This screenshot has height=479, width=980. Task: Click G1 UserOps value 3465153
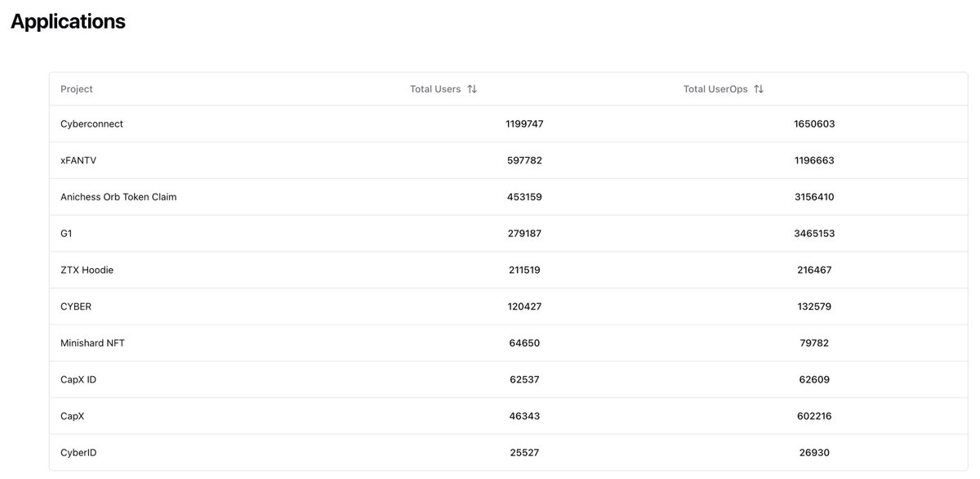coord(814,234)
